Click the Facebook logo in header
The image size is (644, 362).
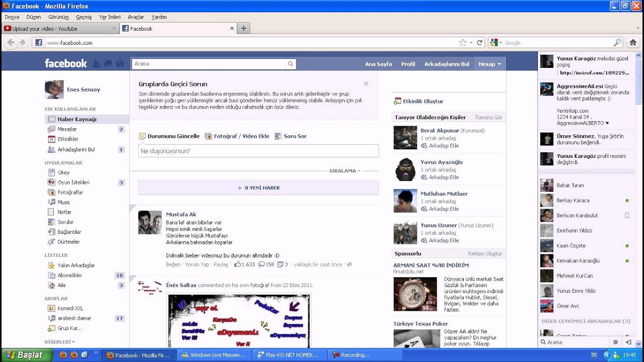(x=65, y=63)
